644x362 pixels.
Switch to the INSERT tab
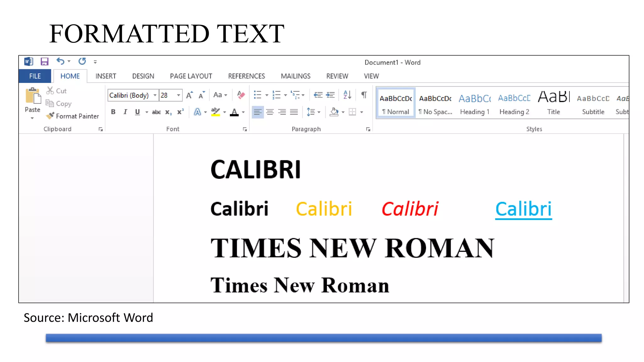(106, 76)
